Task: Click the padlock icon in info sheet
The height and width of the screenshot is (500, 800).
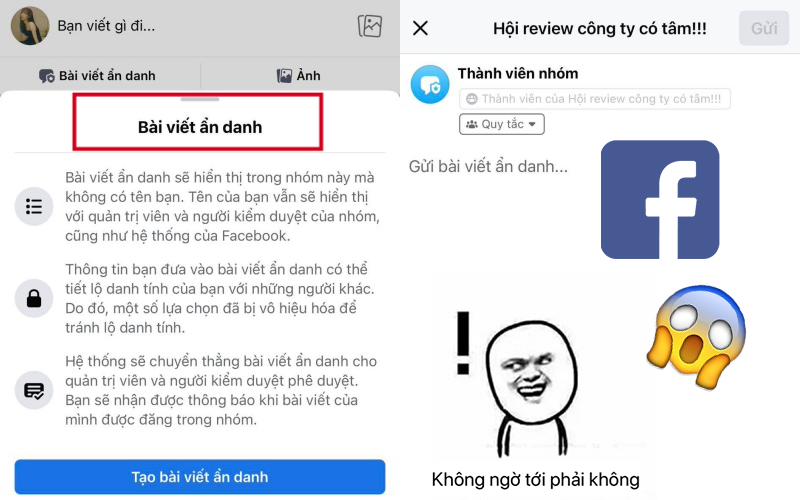Action: 34,298
